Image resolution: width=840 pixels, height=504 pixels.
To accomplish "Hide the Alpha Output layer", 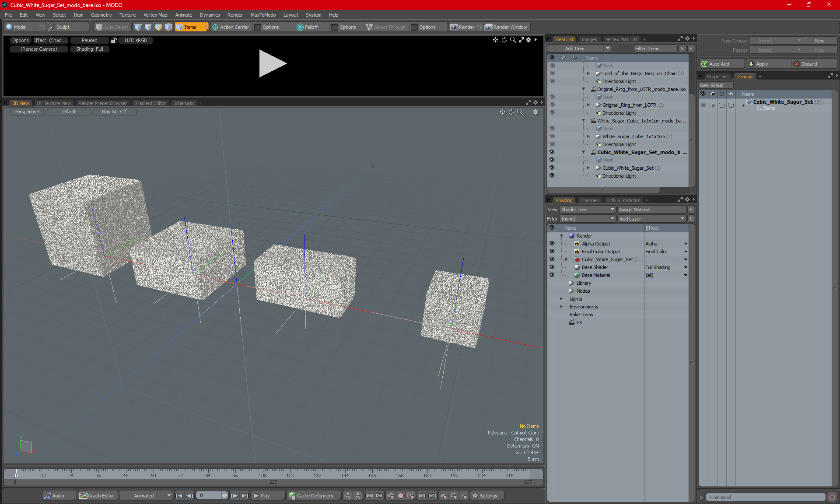I will (552, 244).
